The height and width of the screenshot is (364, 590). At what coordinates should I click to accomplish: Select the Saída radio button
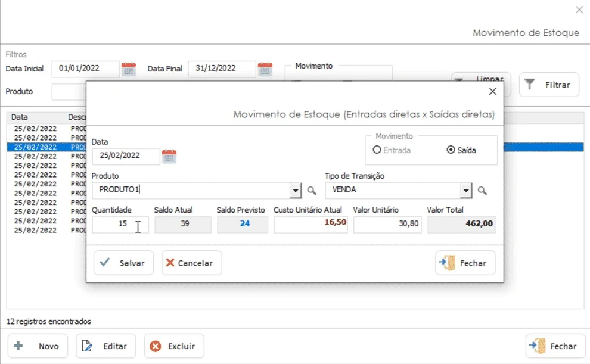pos(461,150)
